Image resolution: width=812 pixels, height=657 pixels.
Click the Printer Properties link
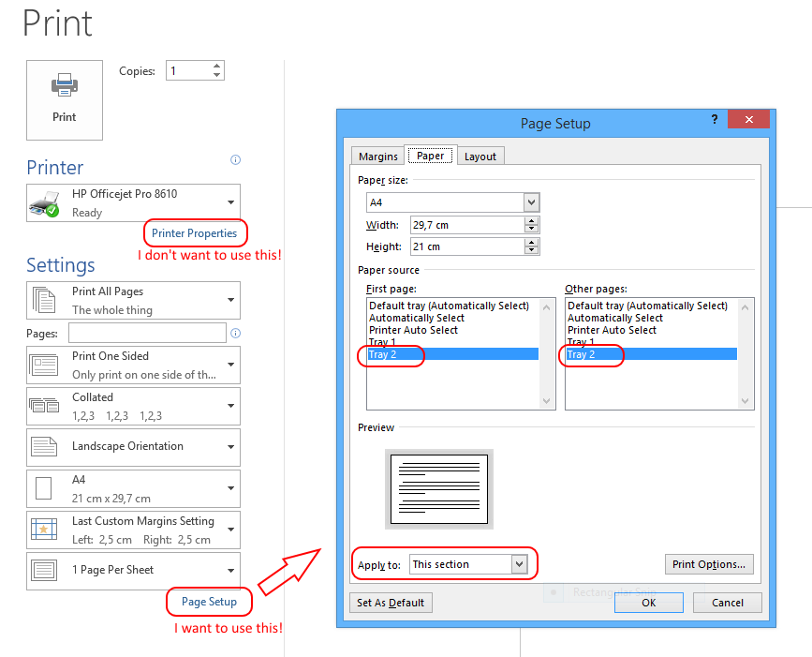click(194, 233)
